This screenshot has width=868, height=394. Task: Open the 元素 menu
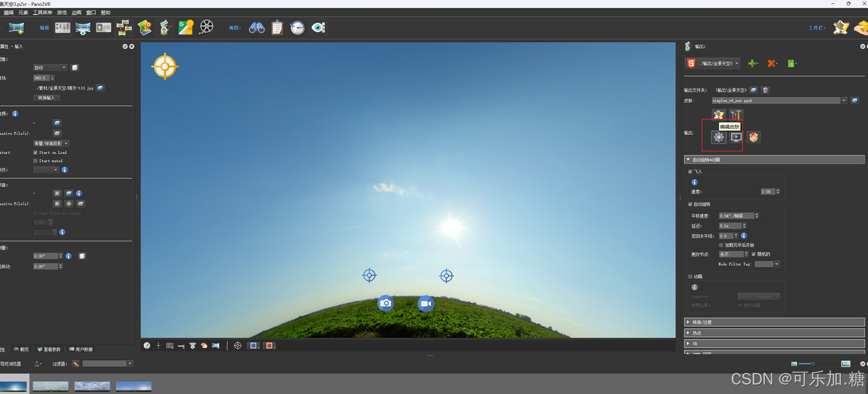(23, 13)
